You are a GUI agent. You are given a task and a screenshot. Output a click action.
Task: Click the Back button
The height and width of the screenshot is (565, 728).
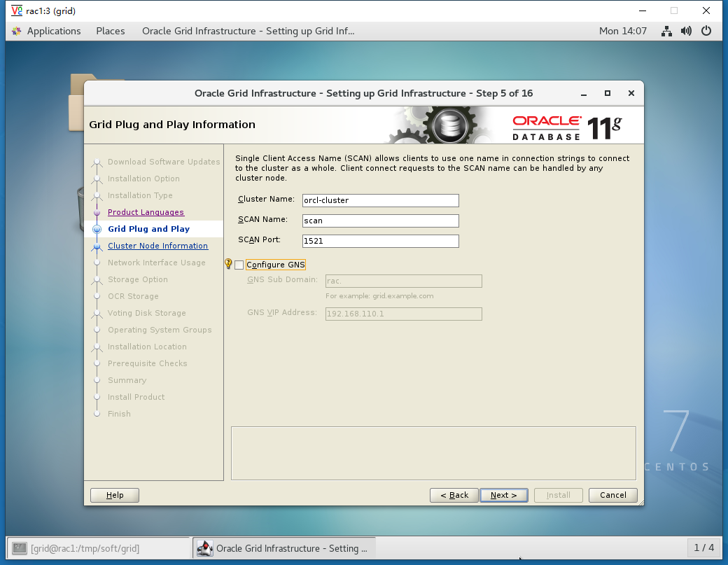click(454, 496)
